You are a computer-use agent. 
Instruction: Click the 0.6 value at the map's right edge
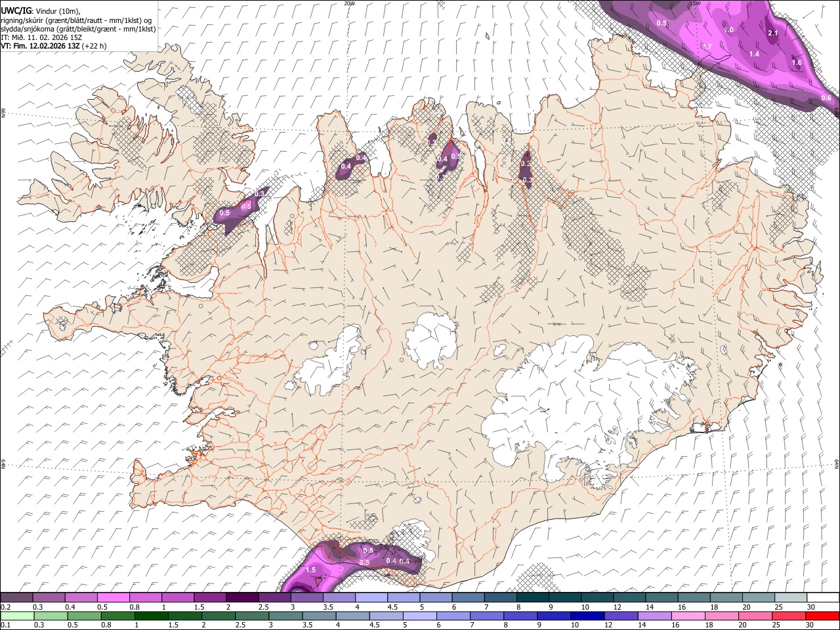point(826,98)
